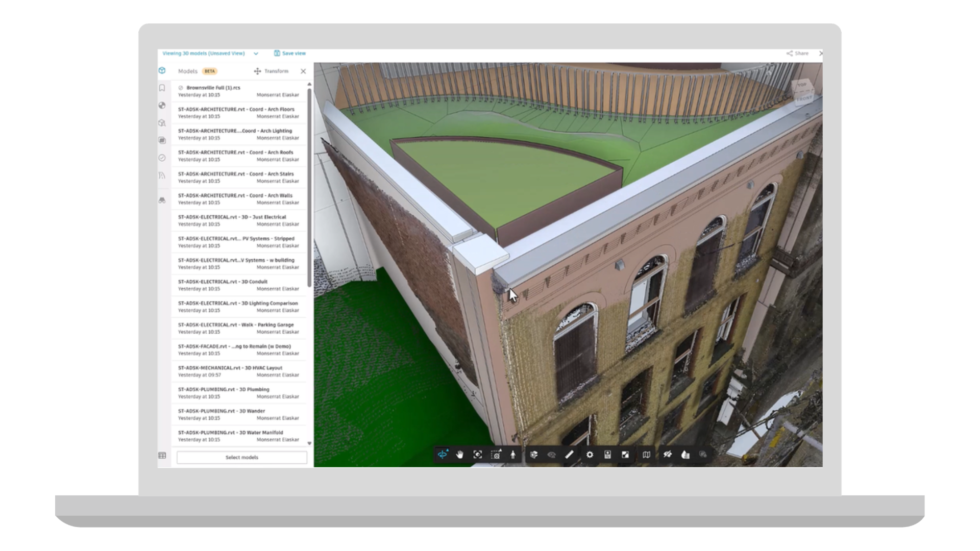Open the Models panel sidebar tab
980x551 pixels.
pos(162,70)
